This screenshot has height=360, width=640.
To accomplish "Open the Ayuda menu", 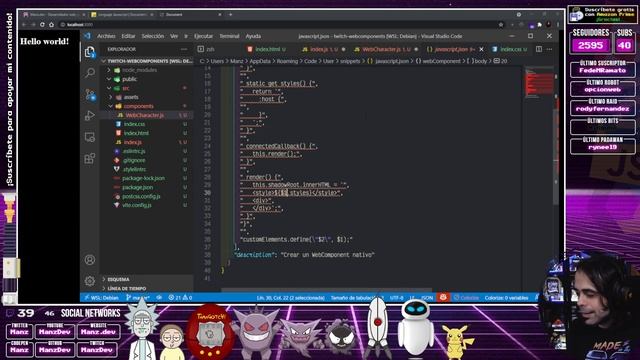I will (x=253, y=36).
